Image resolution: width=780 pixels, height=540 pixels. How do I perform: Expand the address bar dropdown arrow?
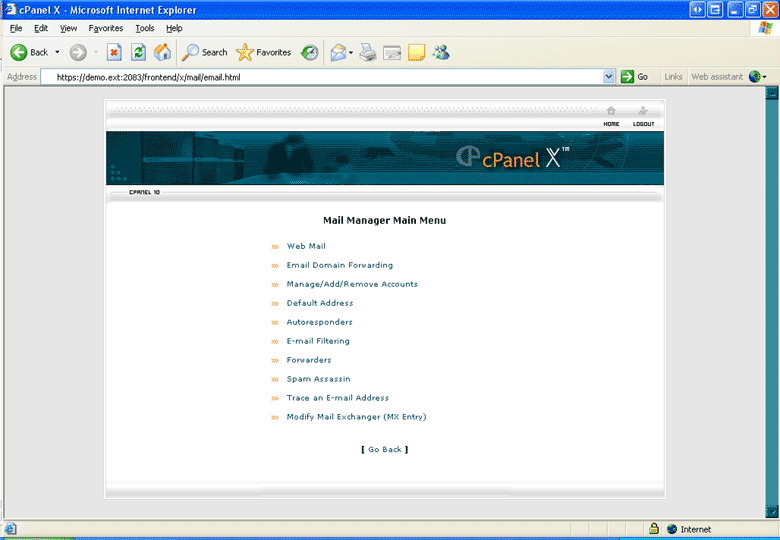609,77
